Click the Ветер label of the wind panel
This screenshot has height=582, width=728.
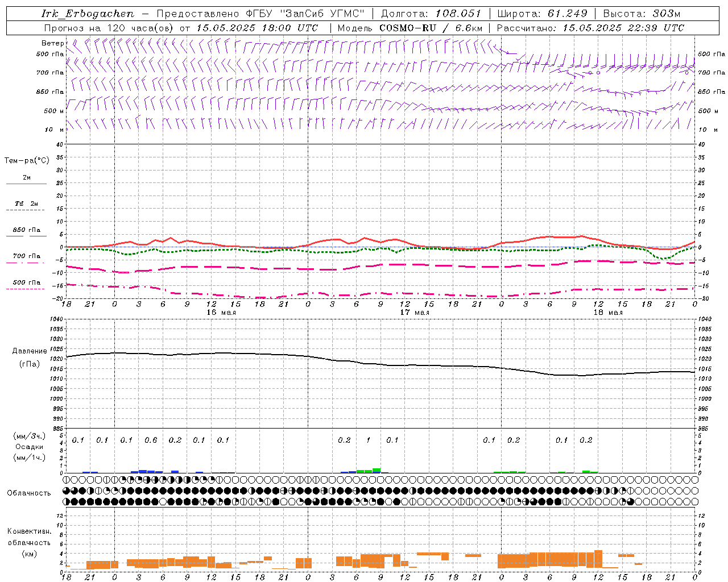[52, 43]
